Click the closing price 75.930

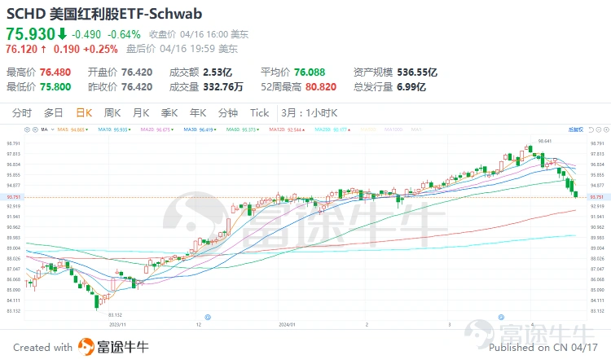click(x=30, y=34)
